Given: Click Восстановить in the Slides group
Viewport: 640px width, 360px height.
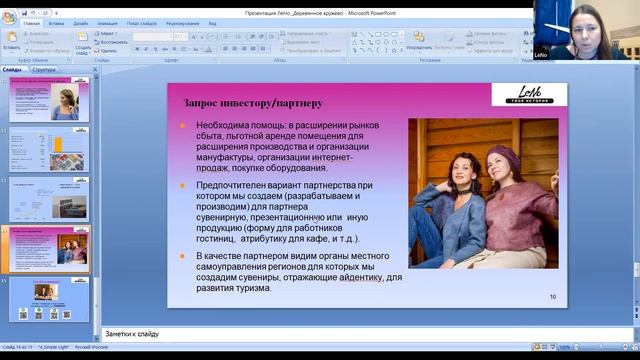Looking at the screenshot, I should pos(111,42).
